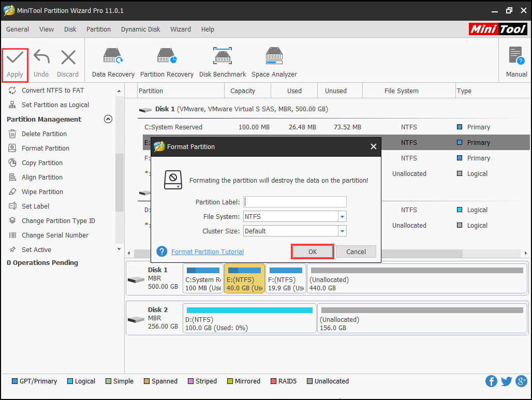Open the Wizard menu
The width and height of the screenshot is (532, 400).
click(180, 29)
